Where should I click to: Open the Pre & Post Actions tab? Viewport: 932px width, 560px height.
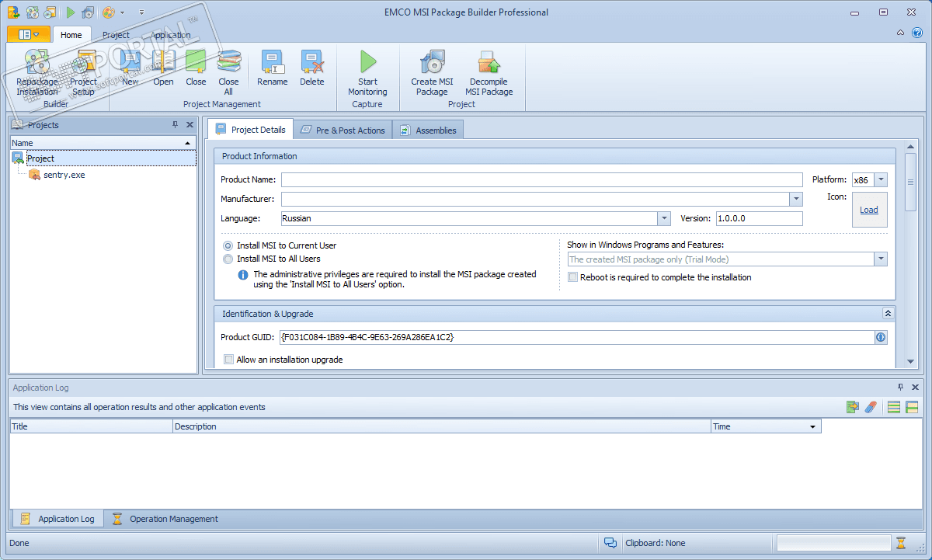point(343,130)
